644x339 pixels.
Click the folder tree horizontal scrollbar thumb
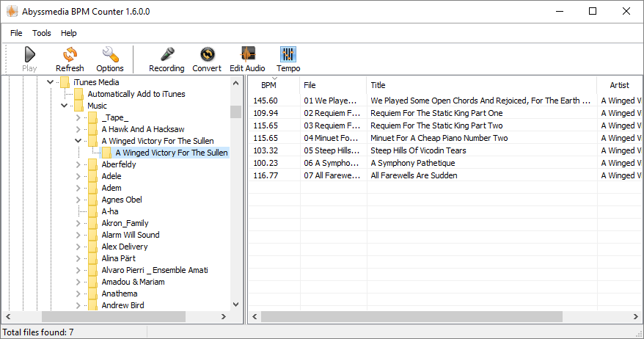click(x=114, y=316)
